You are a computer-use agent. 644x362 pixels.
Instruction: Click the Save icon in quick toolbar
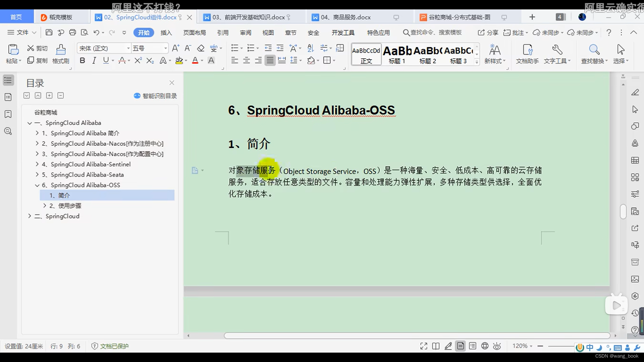click(x=49, y=32)
